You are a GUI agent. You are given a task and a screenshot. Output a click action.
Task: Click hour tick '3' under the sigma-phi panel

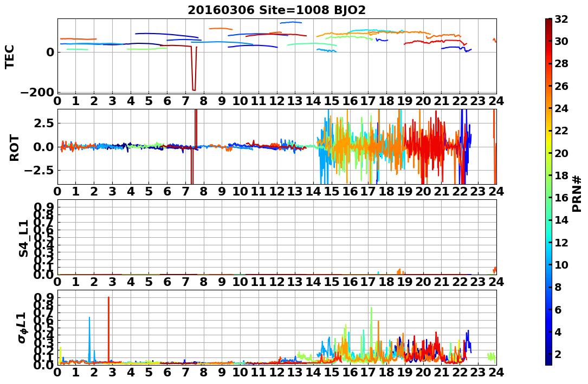[112, 373]
